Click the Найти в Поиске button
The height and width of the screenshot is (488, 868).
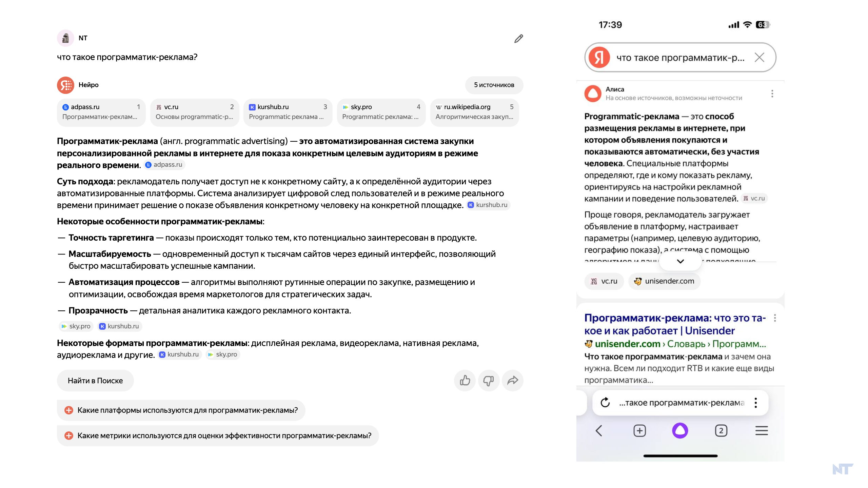[95, 381]
